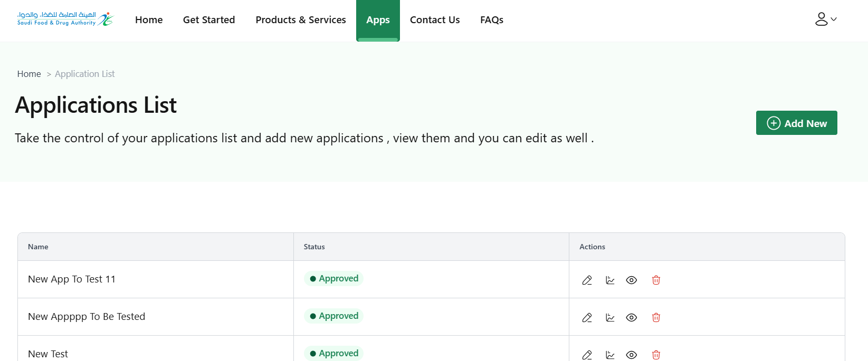Click the edit pencil for New App To Test 11
This screenshot has height=361, width=868.
[587, 280]
